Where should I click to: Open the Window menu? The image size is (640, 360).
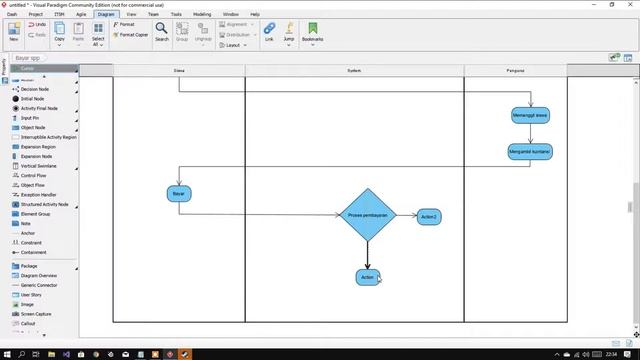[231, 14]
